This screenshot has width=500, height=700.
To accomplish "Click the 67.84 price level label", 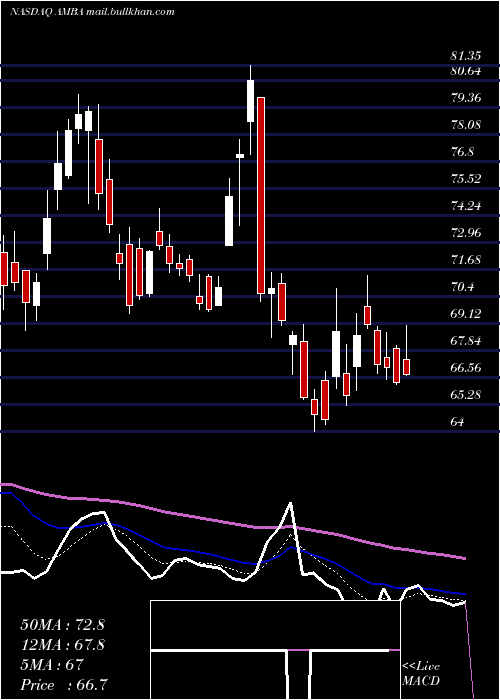I will coord(466,341).
